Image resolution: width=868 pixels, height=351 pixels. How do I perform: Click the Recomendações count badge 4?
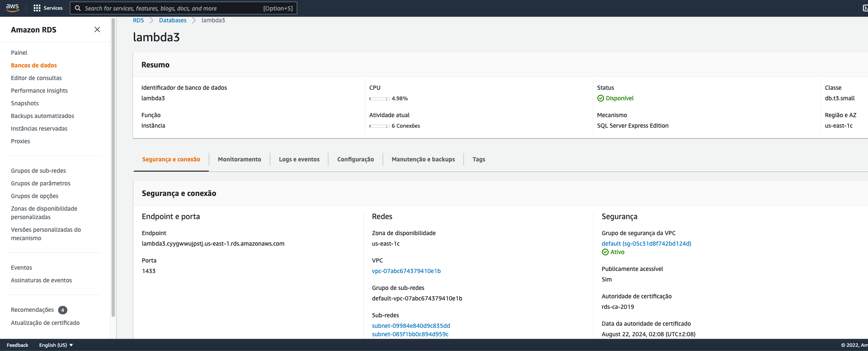pos(63,310)
